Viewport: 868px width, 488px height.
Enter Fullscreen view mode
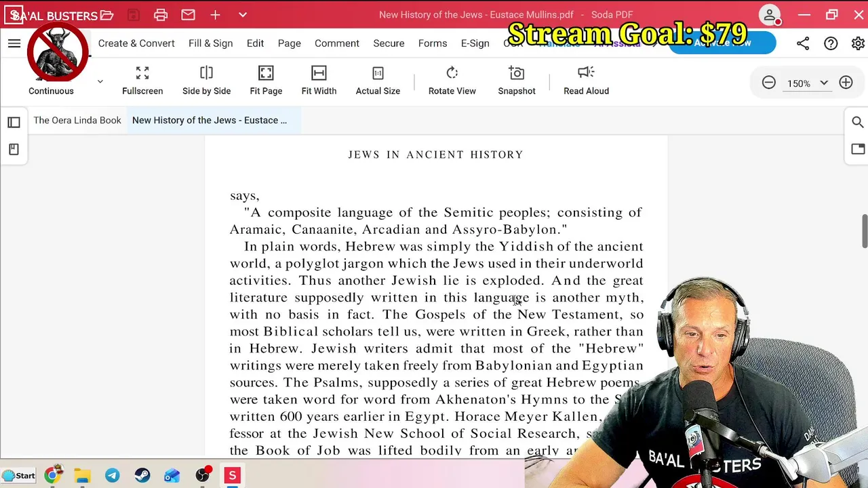142,81
